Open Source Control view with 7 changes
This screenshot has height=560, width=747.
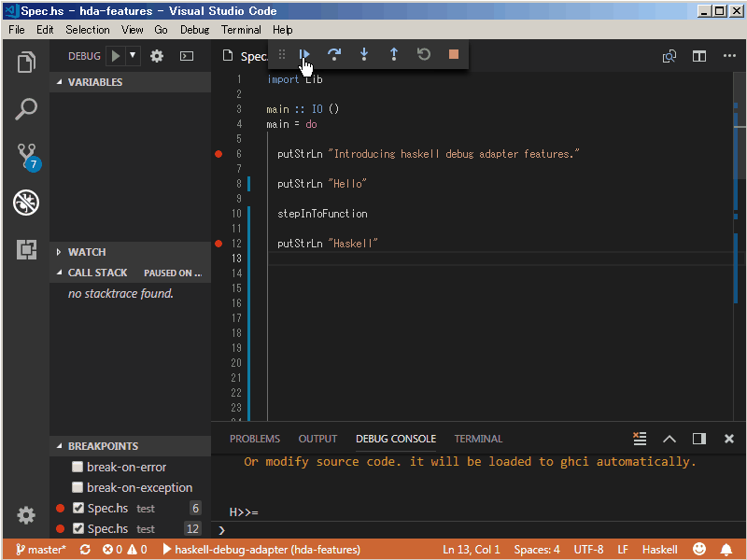(x=28, y=157)
